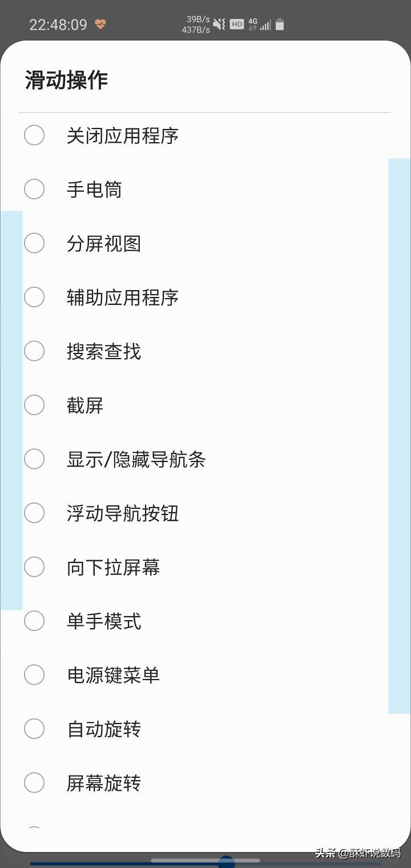Tap the right edge swipe handle area

[x=400, y=436]
